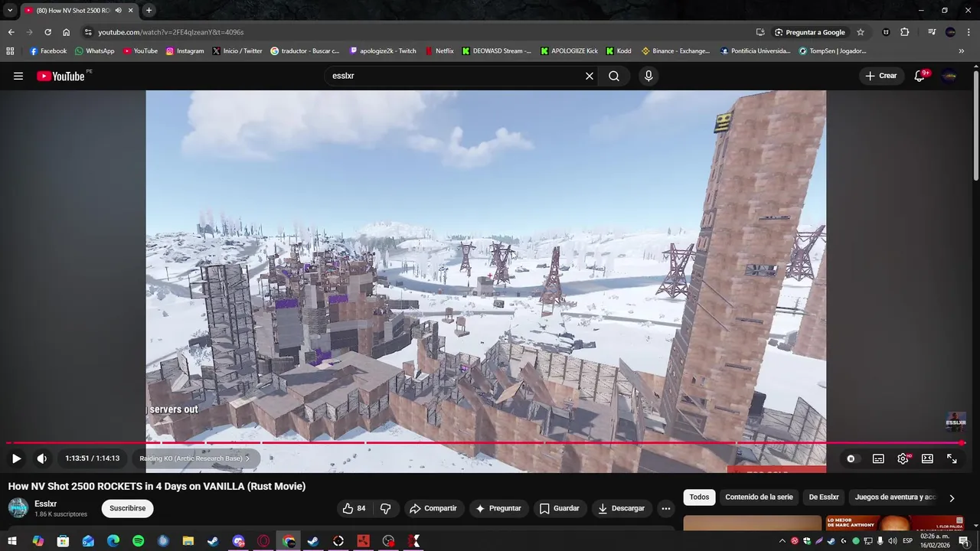Select the Juegos de aventura chip
980x551 pixels.
click(x=894, y=497)
